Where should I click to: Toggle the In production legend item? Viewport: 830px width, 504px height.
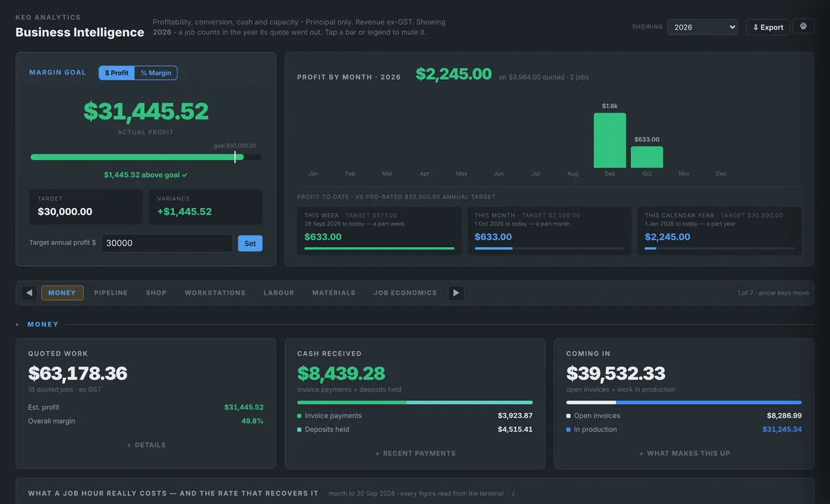point(591,430)
